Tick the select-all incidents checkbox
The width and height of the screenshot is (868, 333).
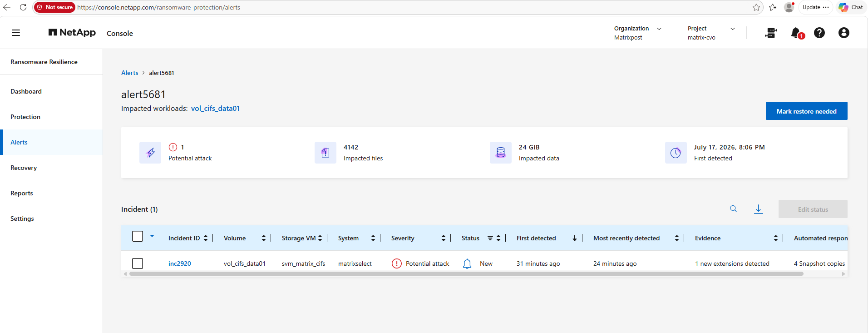(138, 236)
